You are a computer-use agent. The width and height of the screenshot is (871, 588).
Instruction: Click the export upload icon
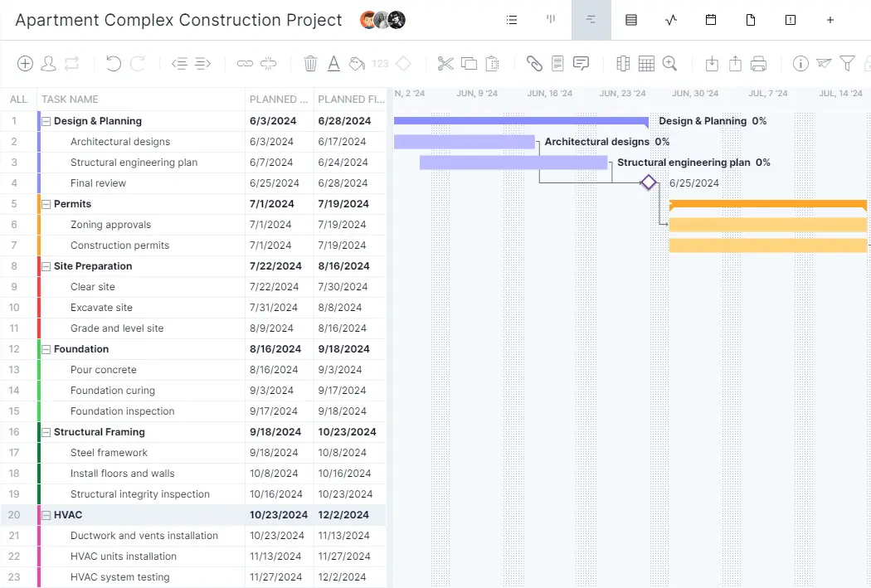click(x=736, y=64)
